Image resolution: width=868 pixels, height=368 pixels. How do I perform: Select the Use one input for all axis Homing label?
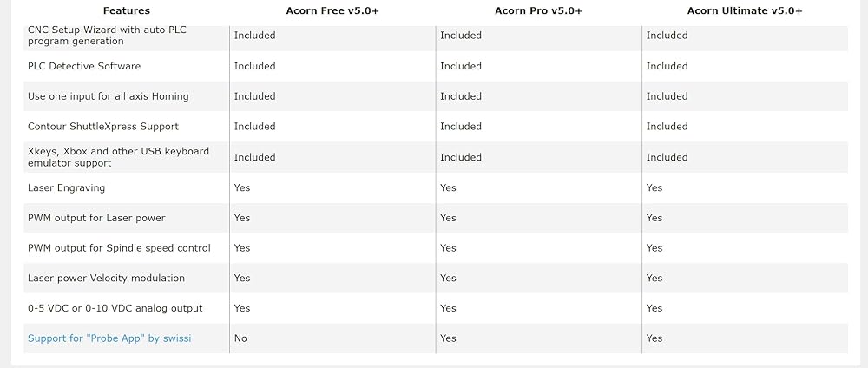pos(108,96)
